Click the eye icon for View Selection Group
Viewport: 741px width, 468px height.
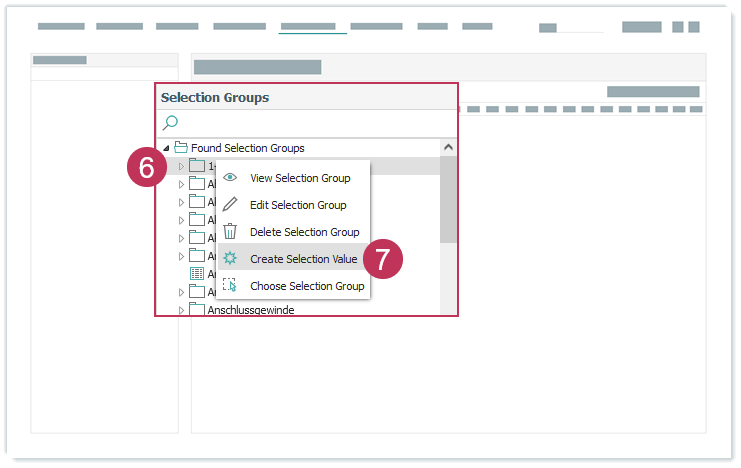(230, 178)
